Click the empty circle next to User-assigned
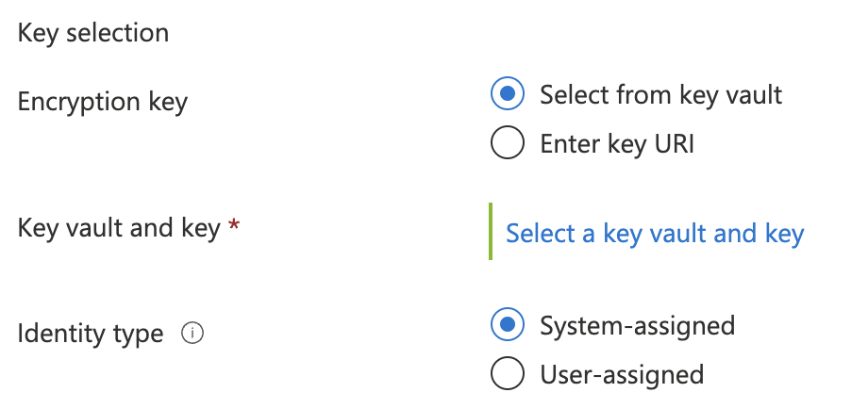This screenshot has width=868, height=409. (x=507, y=373)
